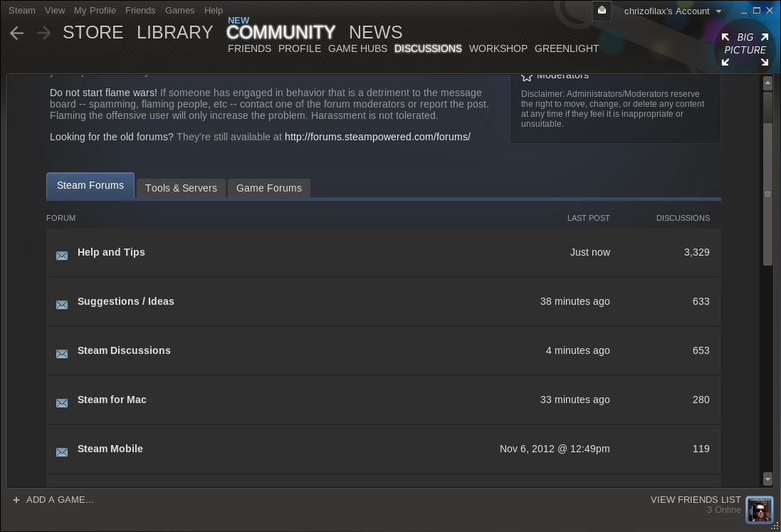781x532 pixels.
Task: Select the FRIENDS sub-navigation link
Action: (x=250, y=49)
